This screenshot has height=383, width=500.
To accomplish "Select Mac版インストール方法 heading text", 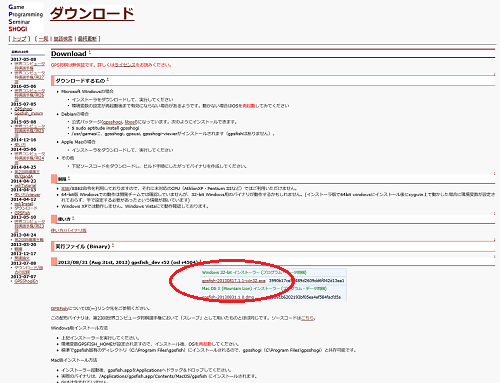I will point(73,360).
